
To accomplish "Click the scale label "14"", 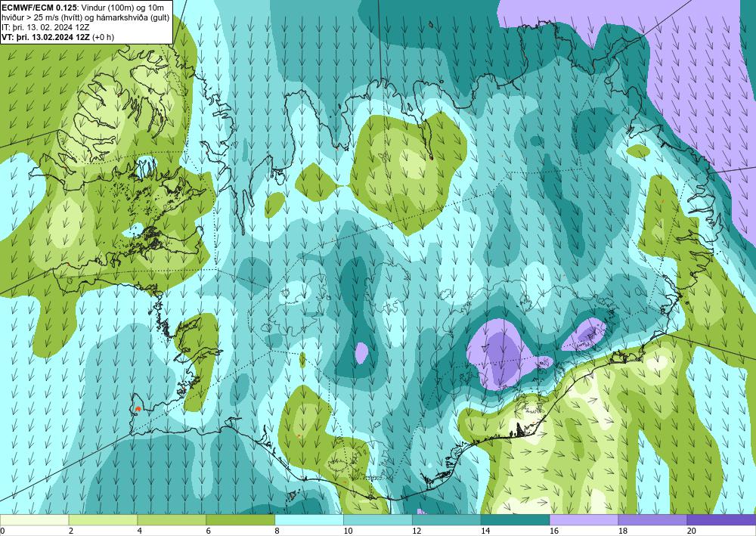I will tap(485, 531).
